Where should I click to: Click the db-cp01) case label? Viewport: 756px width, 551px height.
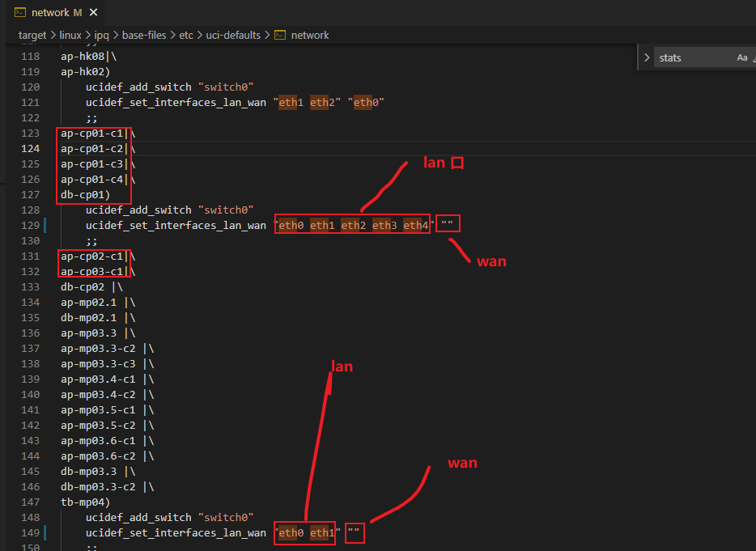(85, 195)
